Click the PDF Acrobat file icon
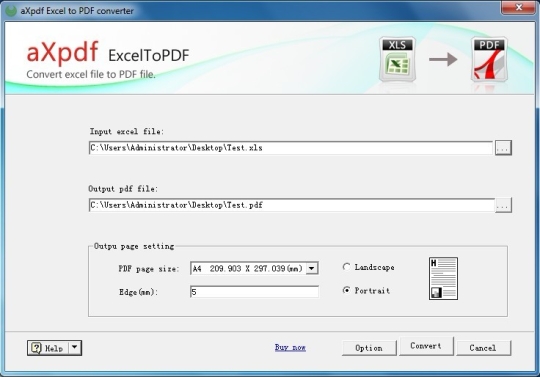540x377 pixels. point(489,59)
